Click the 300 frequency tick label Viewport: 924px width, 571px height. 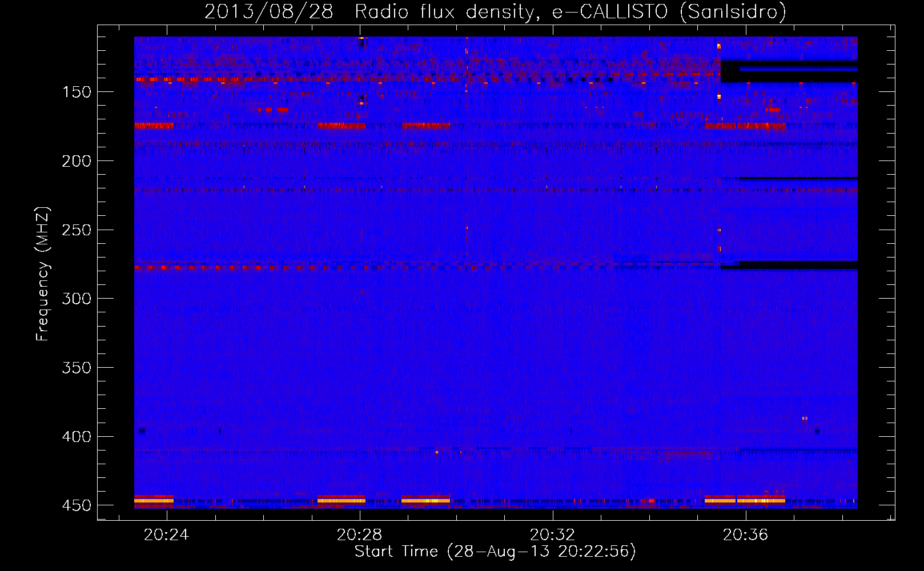pos(76,299)
